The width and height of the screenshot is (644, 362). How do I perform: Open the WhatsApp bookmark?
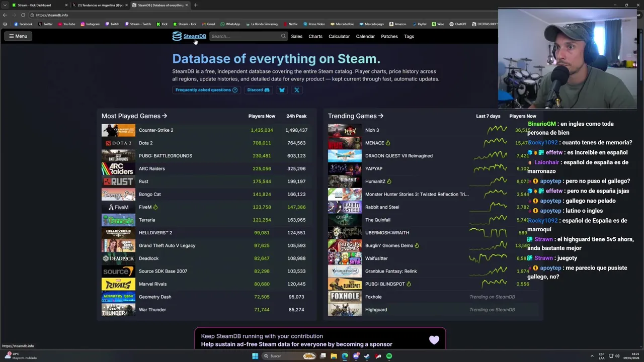tap(230, 24)
